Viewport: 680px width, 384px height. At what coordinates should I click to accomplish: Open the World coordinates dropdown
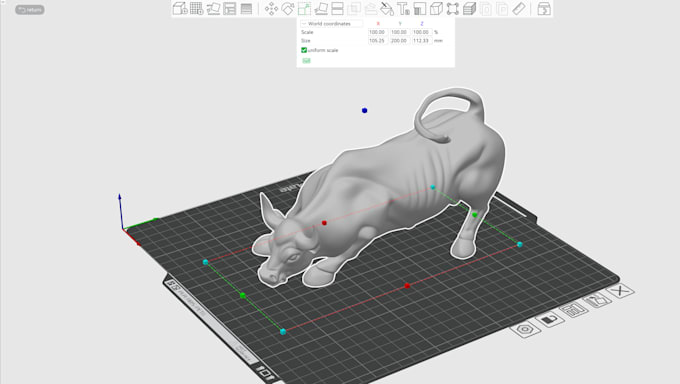click(332, 23)
